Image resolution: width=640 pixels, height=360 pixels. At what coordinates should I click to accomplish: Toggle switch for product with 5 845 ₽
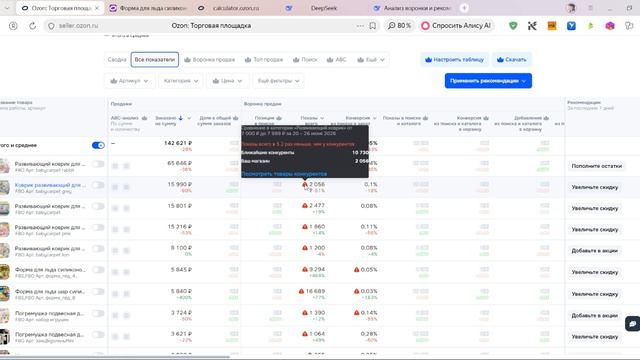point(98,270)
